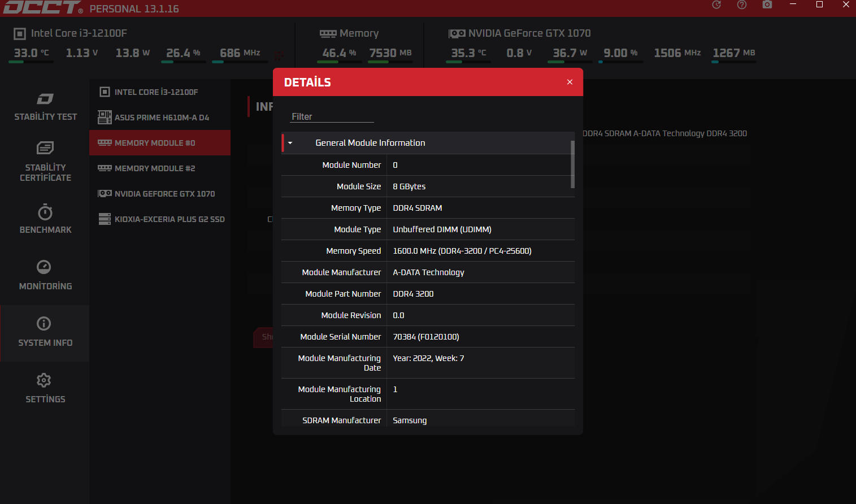Image resolution: width=856 pixels, height=504 pixels.
Task: Click the GPU card icon in header
Action: coord(457,34)
